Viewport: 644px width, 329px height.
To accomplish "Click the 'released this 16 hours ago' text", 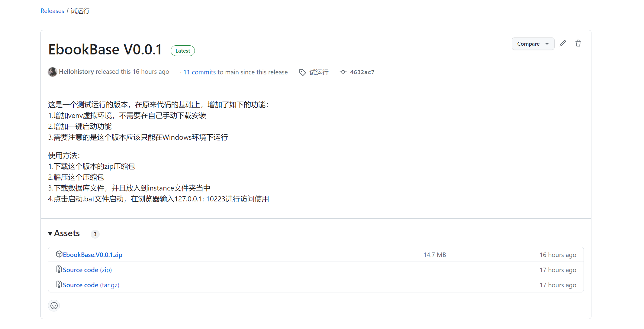I will [x=132, y=72].
